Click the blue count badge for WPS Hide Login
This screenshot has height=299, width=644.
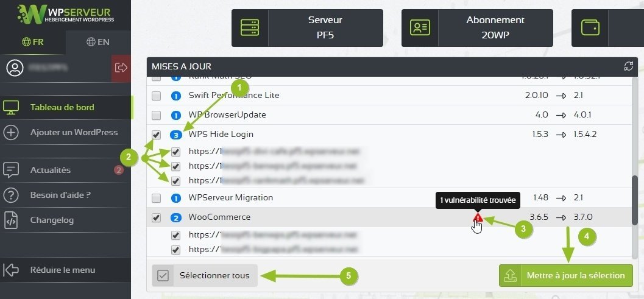click(x=176, y=135)
